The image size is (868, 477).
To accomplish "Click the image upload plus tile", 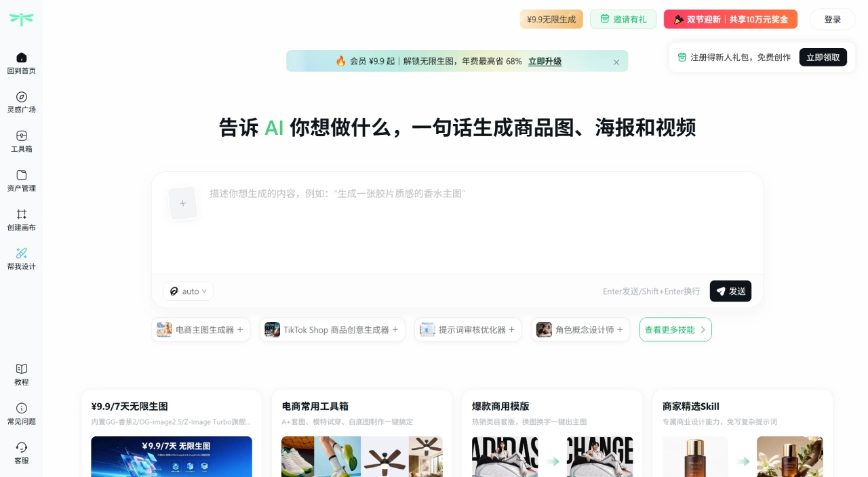I will coord(182,203).
